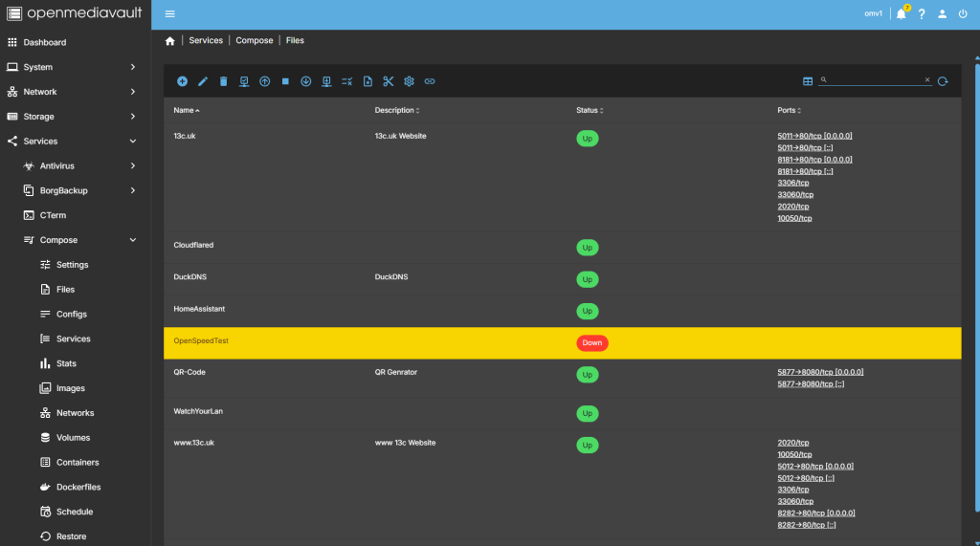
Task: Open the table columns visibility selector
Action: [808, 81]
